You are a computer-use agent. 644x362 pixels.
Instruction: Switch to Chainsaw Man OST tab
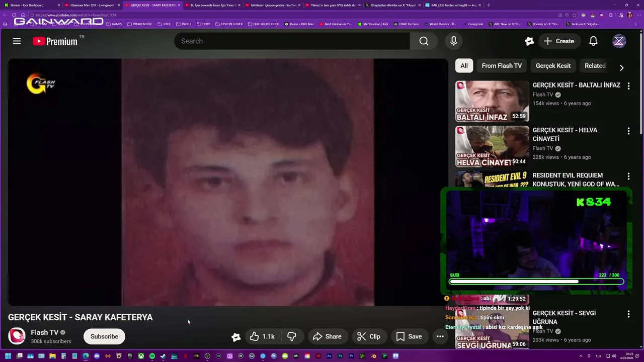92,5
